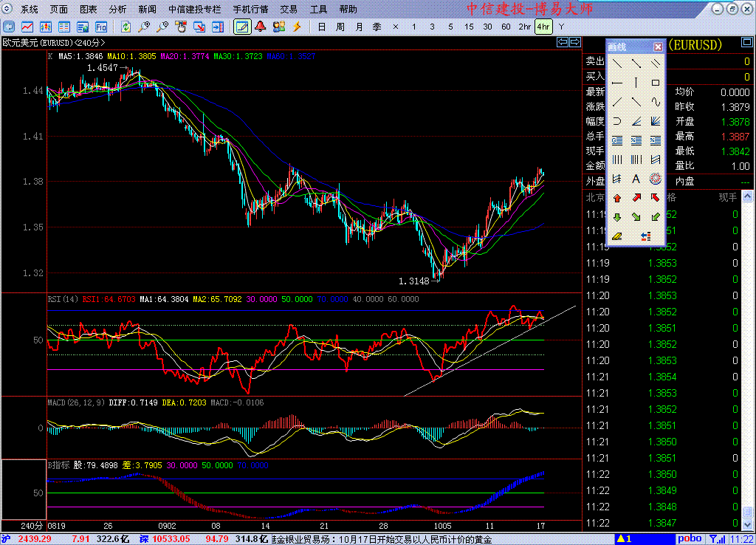756x545 pixels.
Task: Expand the system menu round button
Action: point(8,10)
